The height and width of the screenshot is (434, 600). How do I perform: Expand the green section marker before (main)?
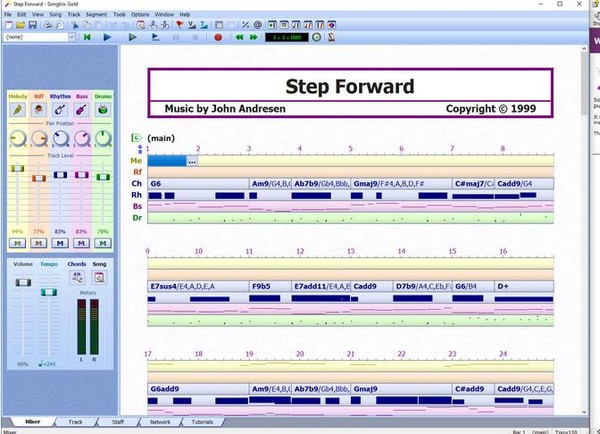[x=135, y=137]
